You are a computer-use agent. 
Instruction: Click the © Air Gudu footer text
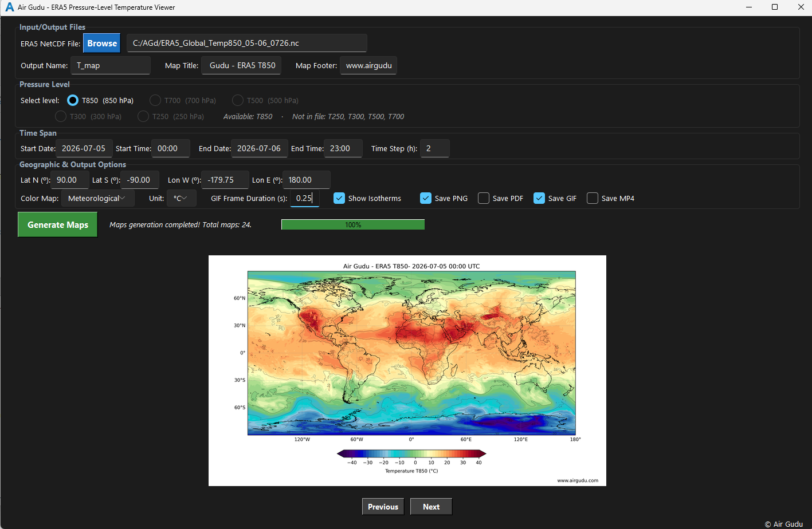[783, 524]
